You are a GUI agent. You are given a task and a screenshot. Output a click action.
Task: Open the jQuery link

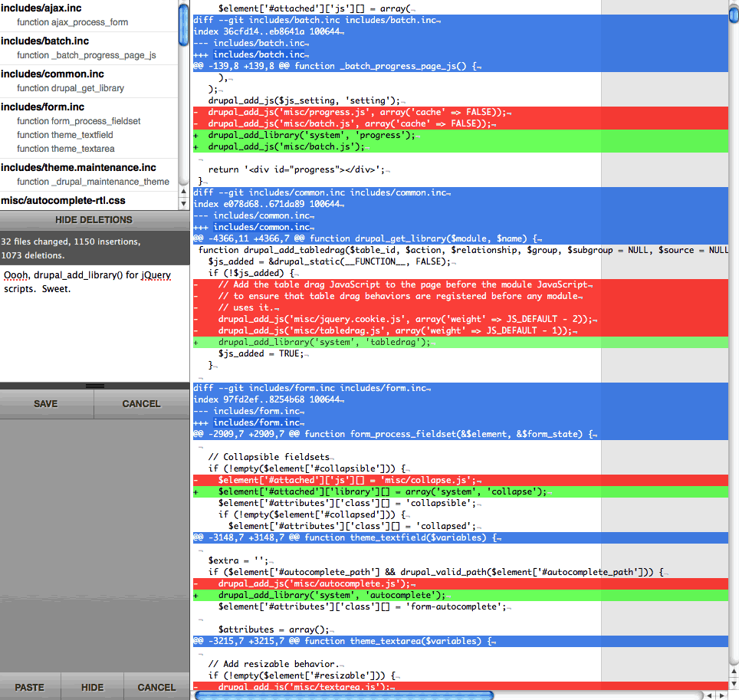pos(156,274)
